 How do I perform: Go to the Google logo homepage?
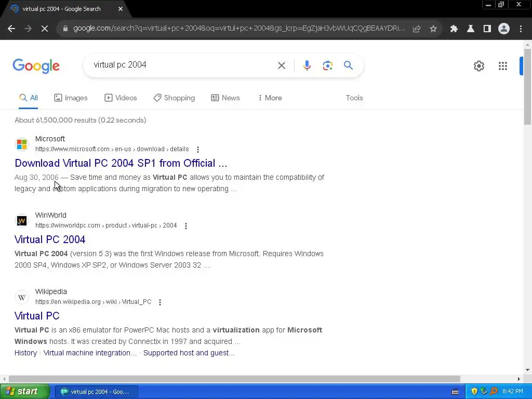(36, 66)
